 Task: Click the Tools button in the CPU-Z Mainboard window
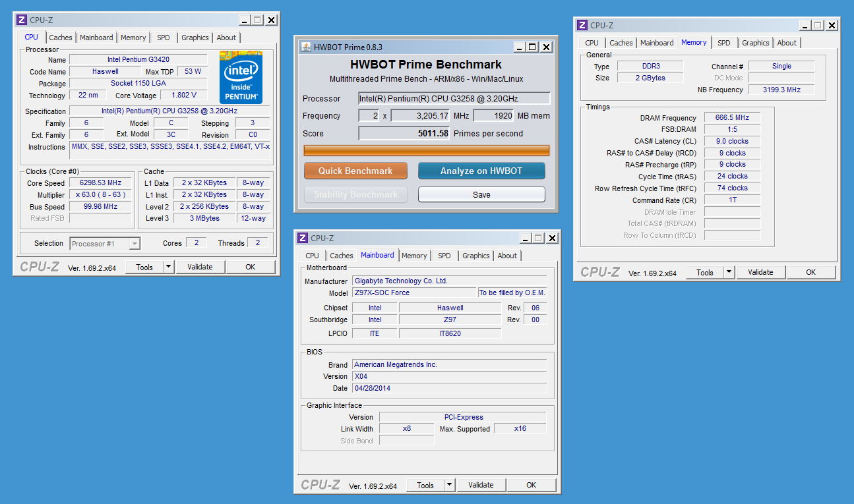tap(425, 485)
